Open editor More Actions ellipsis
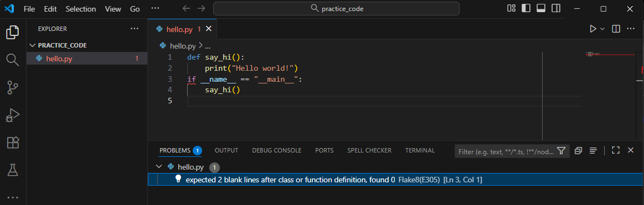This screenshot has height=205, width=644. [x=631, y=29]
